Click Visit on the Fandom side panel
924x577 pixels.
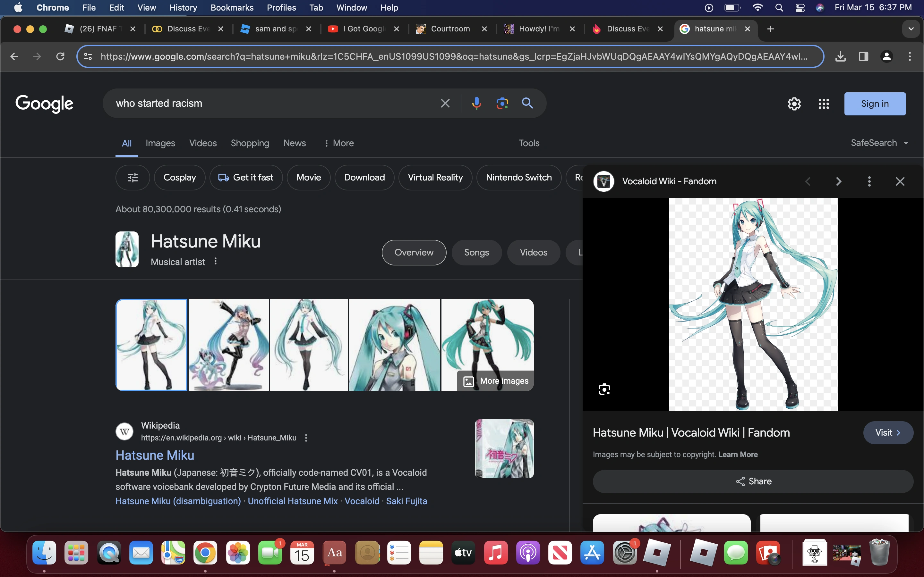[887, 432]
